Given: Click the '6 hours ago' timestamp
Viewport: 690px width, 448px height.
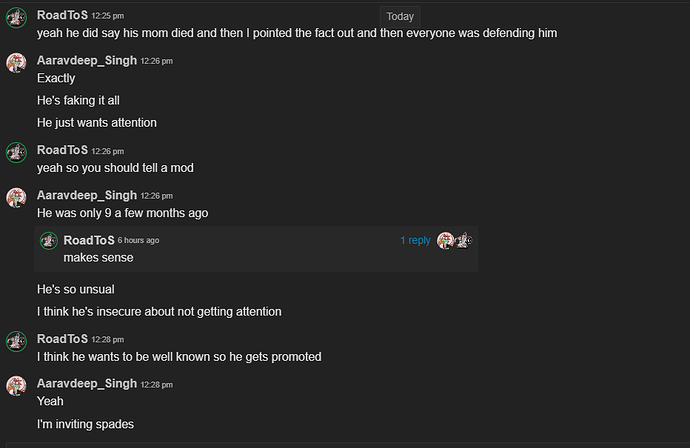Looking at the screenshot, I should pos(138,240).
